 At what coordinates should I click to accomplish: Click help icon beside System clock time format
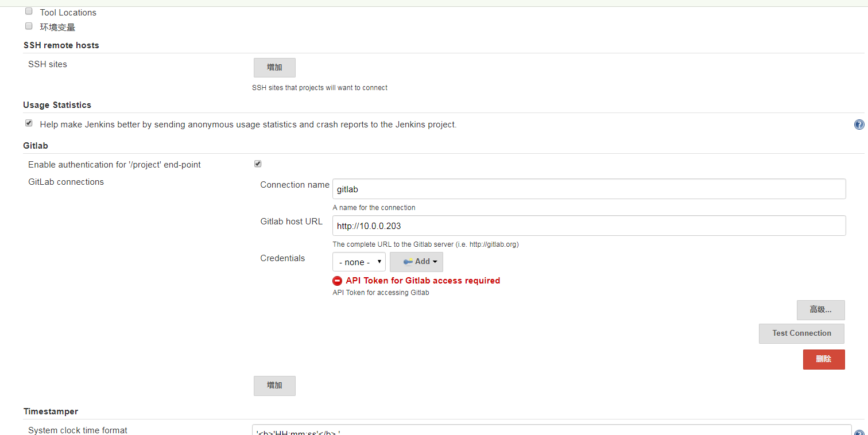(x=859, y=433)
